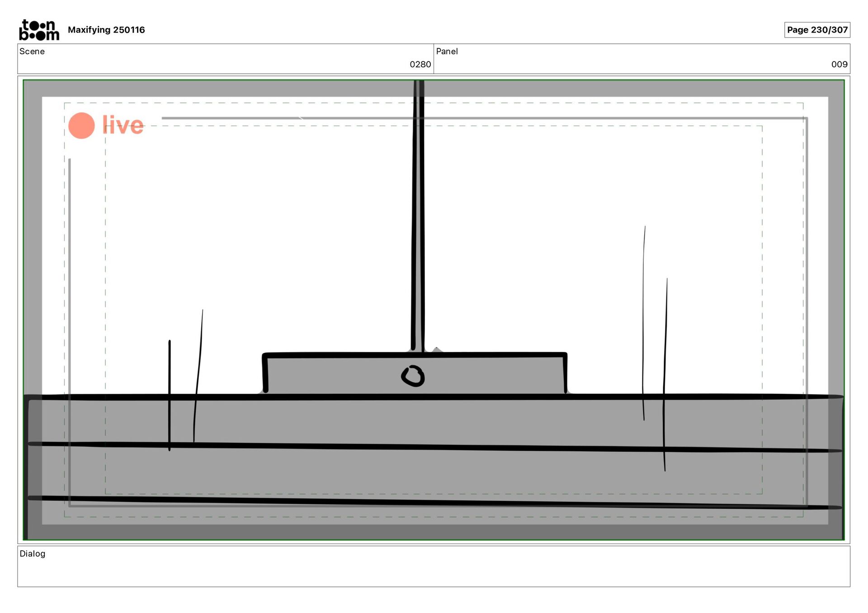Select panel number 009
This screenshot has width=868, height=613.
(x=839, y=65)
